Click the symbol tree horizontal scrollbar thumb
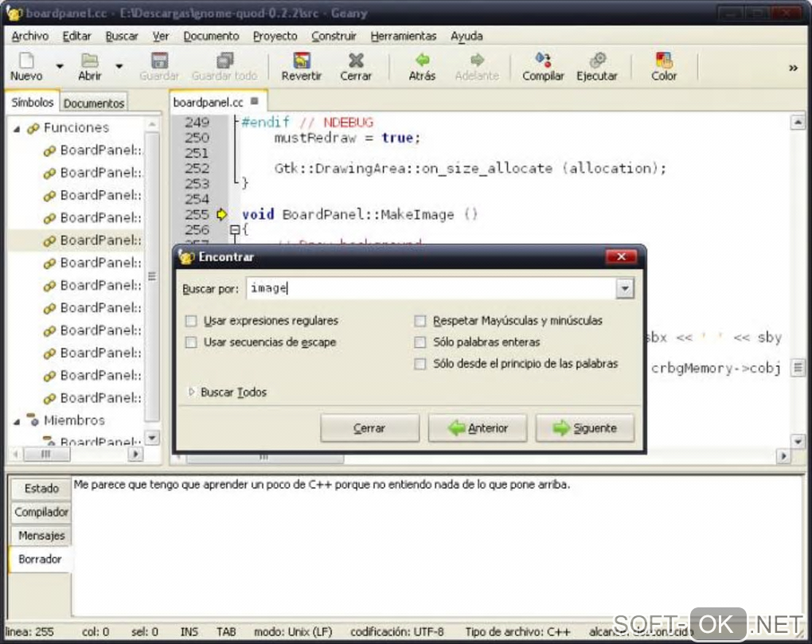 click(46, 454)
